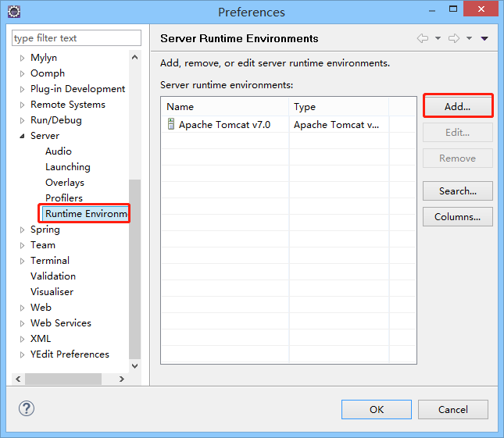The width and height of the screenshot is (504, 438).
Task: Expand the Mylyn tree node
Action: (22, 58)
